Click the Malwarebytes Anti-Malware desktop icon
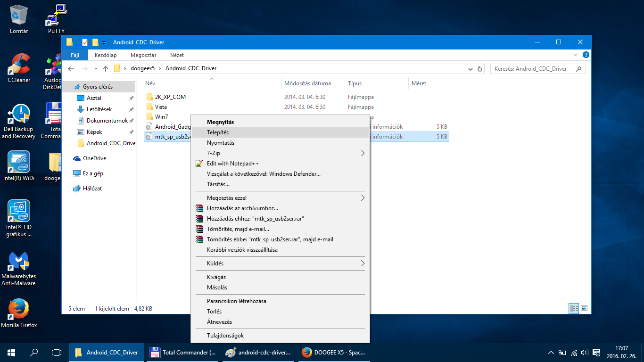The image size is (644, 362). point(19,262)
